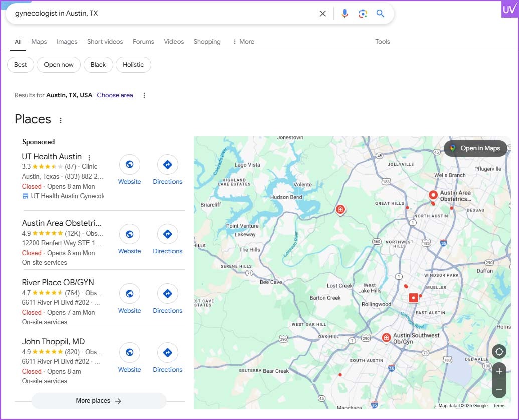Viewport: 519px width, 420px height.
Task: Click the Website label under UT Health Austin
Action: tap(130, 182)
